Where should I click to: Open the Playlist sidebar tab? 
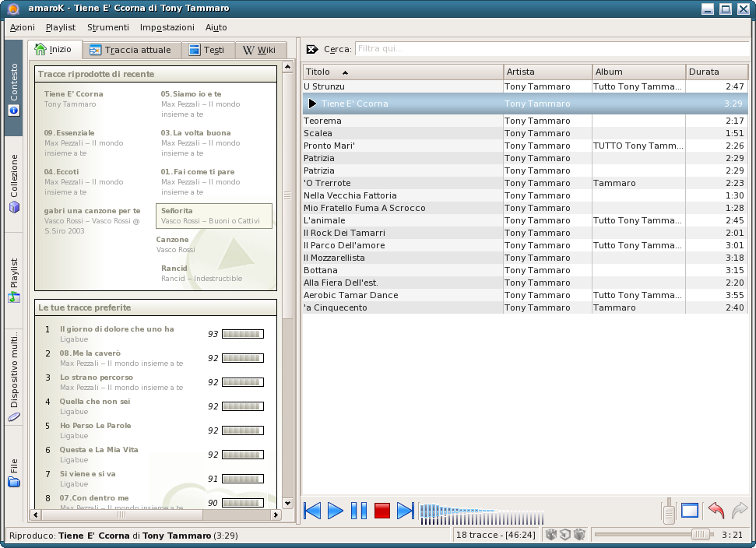13,280
